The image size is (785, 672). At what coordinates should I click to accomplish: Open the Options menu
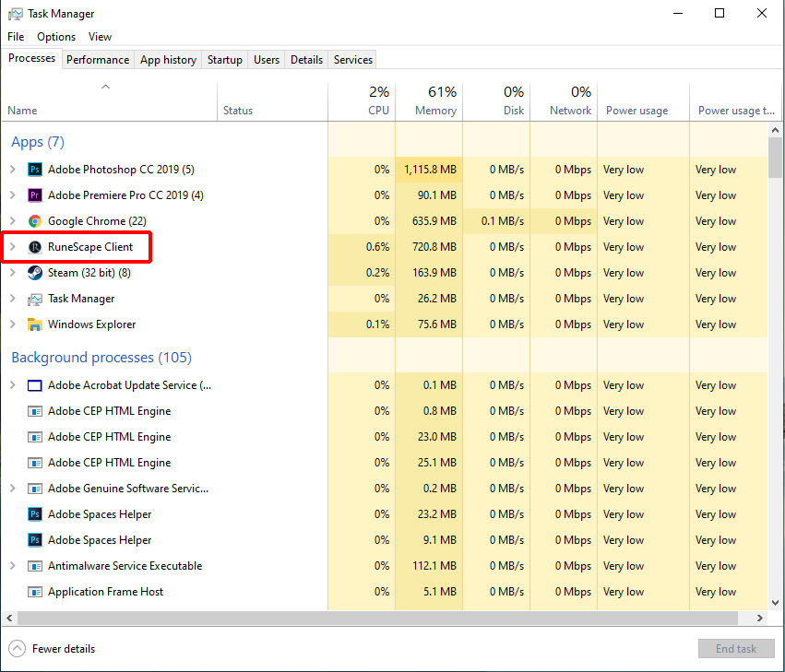pos(56,37)
